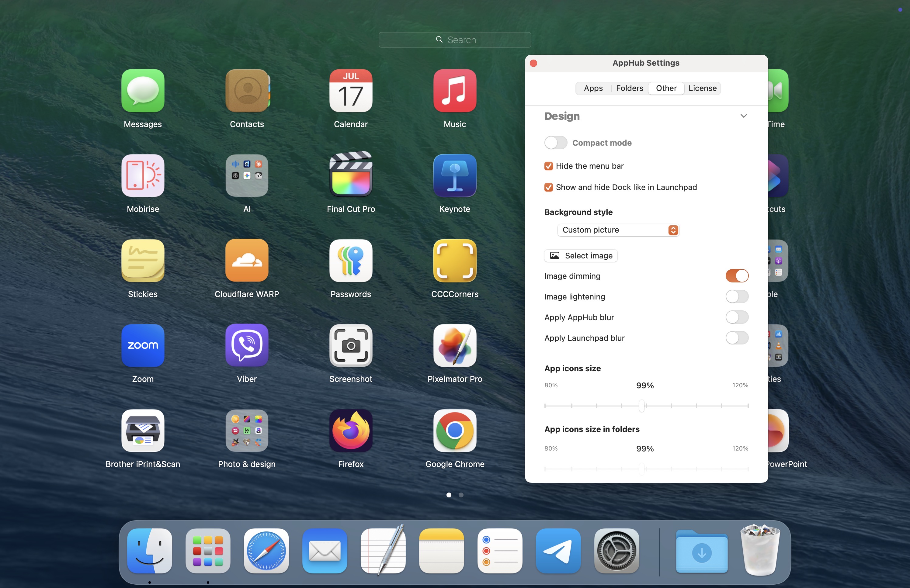Enable Apply AppHub blur switch
910x588 pixels.
click(737, 317)
